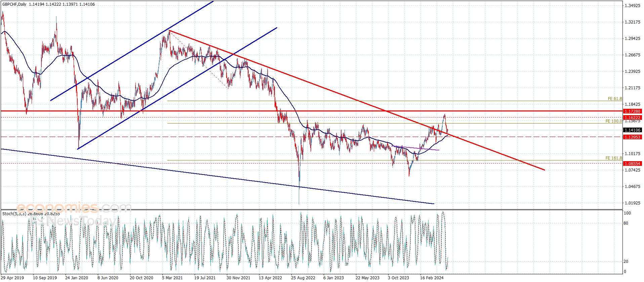Click the 3 Oct 2023 date marker

[x=398, y=278]
